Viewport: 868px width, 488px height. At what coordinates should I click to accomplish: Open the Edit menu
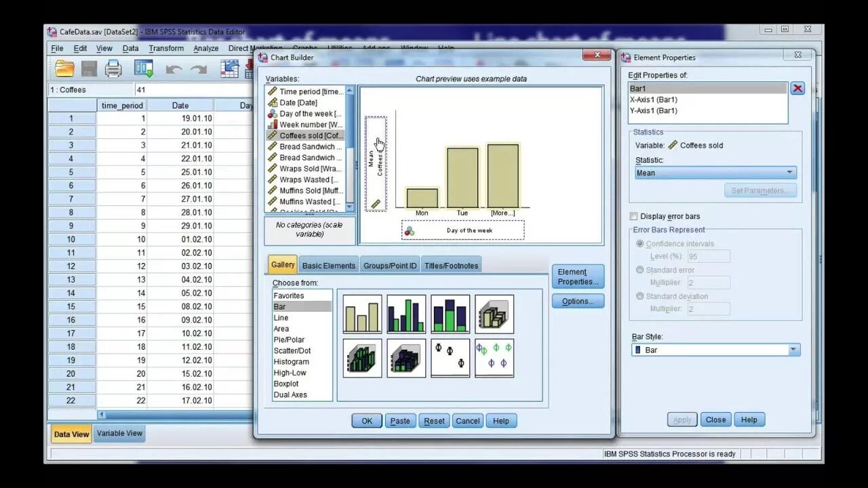(80, 48)
